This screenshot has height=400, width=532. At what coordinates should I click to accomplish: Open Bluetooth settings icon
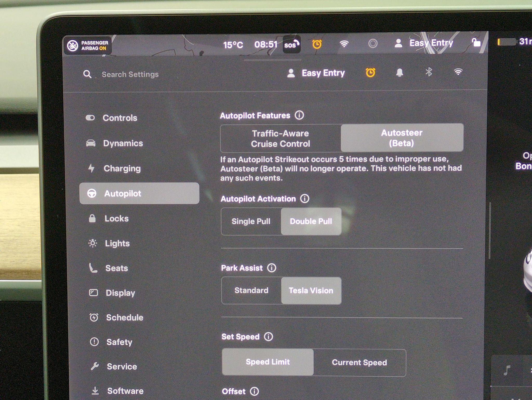429,72
